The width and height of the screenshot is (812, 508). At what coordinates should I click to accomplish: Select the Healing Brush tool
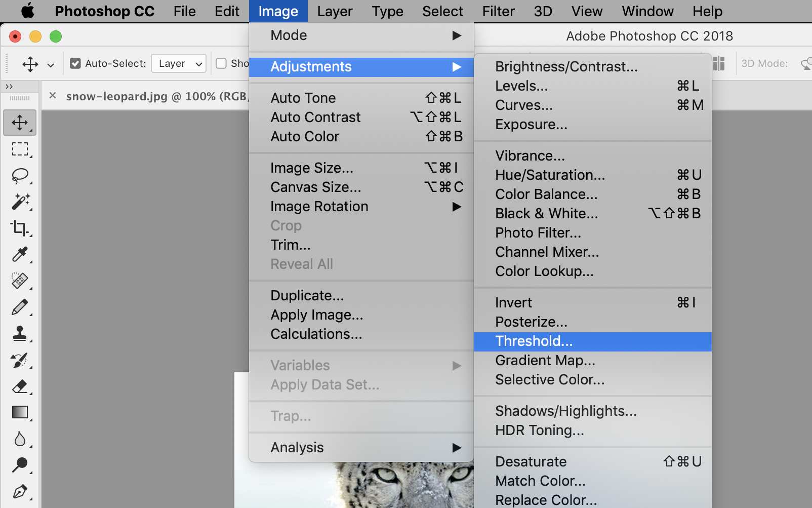click(x=20, y=281)
